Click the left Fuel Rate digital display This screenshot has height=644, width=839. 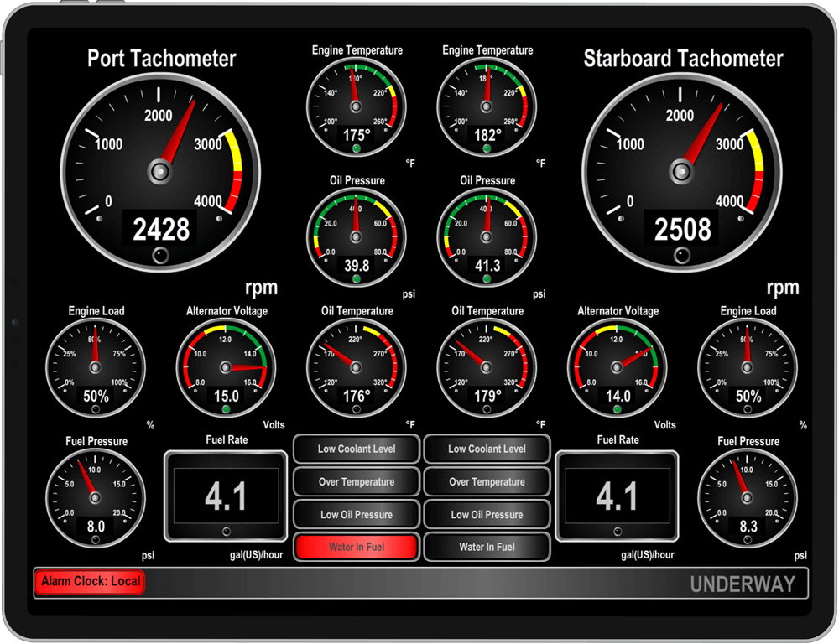coord(226,496)
